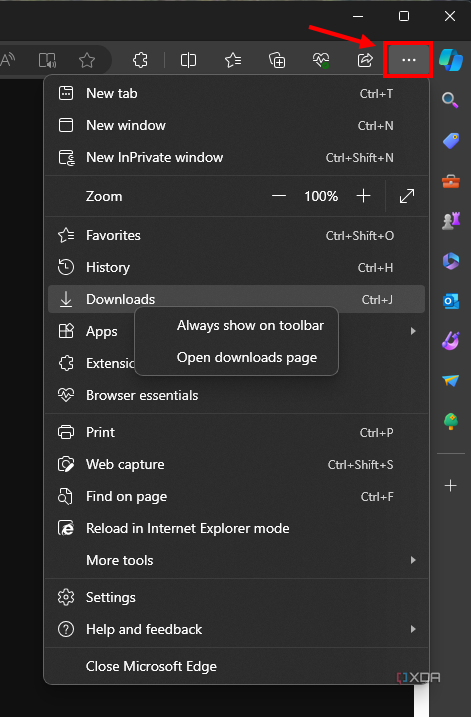Screen dimensions: 471x717
Task: Expand the Apps submenu arrow
Action: (413, 331)
